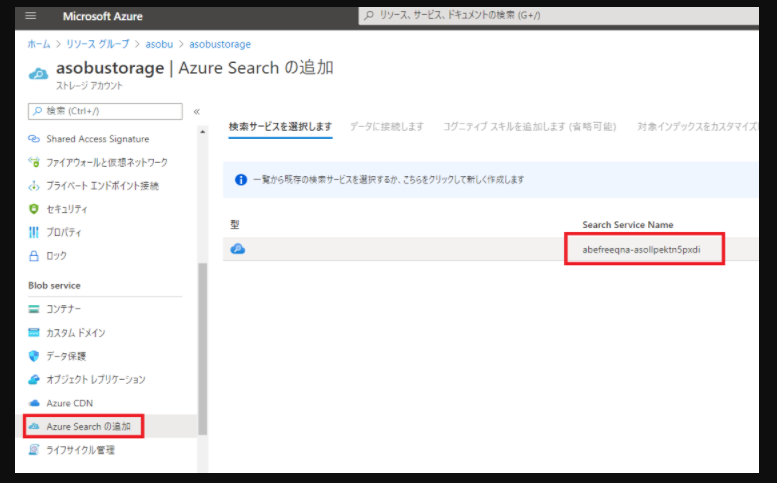
Task: Click the データ保護 shield icon
Action: pos(34,356)
